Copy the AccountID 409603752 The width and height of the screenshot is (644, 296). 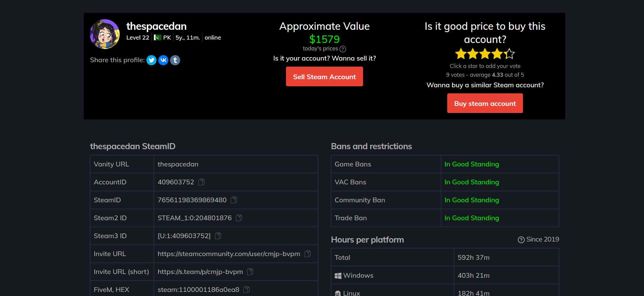(x=201, y=182)
